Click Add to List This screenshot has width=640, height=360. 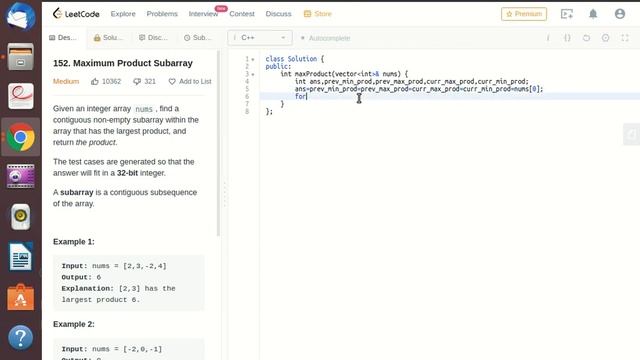coord(190,82)
